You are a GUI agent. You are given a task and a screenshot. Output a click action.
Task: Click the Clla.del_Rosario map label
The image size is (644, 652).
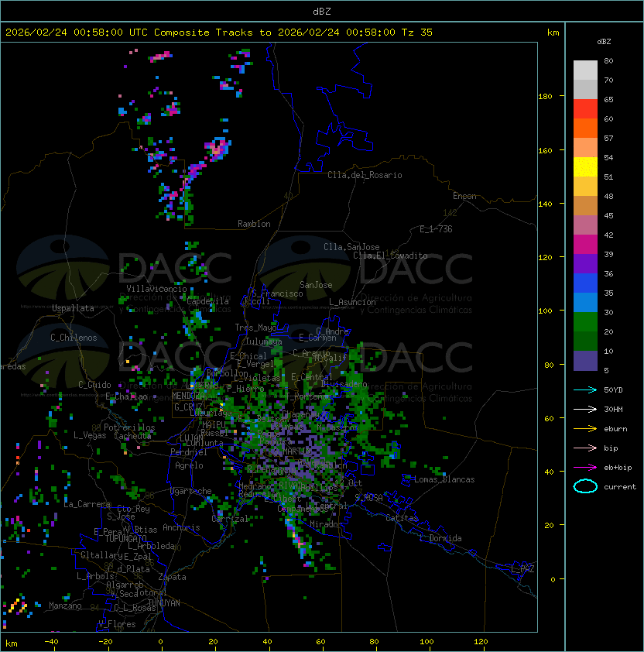(x=365, y=175)
